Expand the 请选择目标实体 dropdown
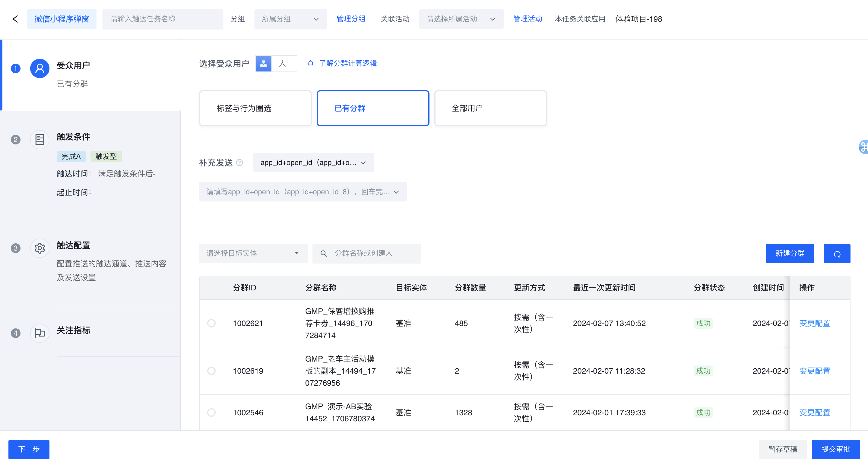Image resolution: width=868 pixels, height=468 pixels. [x=253, y=253]
